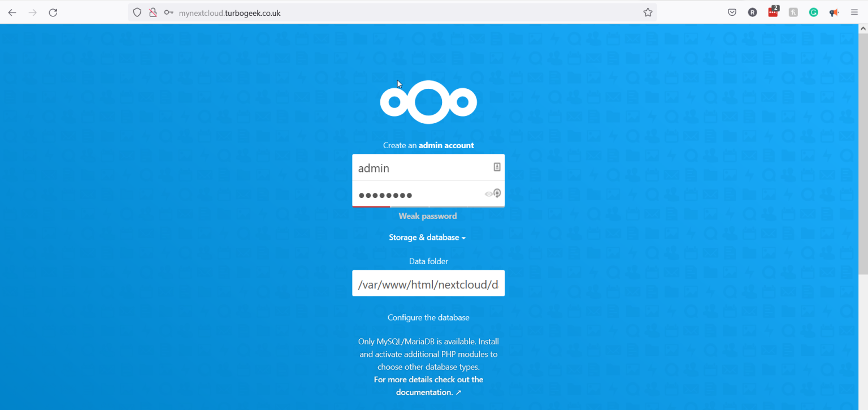The image size is (868, 410).
Task: Open the red password manager extension
Action: click(773, 12)
